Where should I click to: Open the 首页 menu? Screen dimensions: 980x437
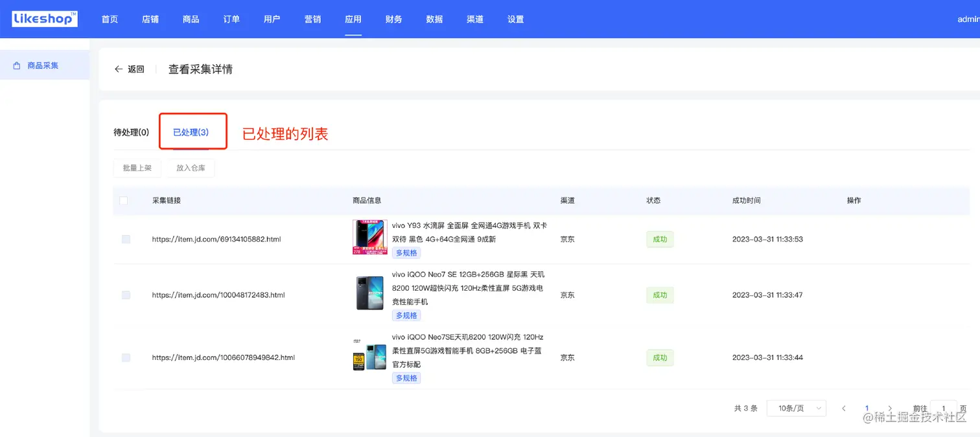(110, 19)
